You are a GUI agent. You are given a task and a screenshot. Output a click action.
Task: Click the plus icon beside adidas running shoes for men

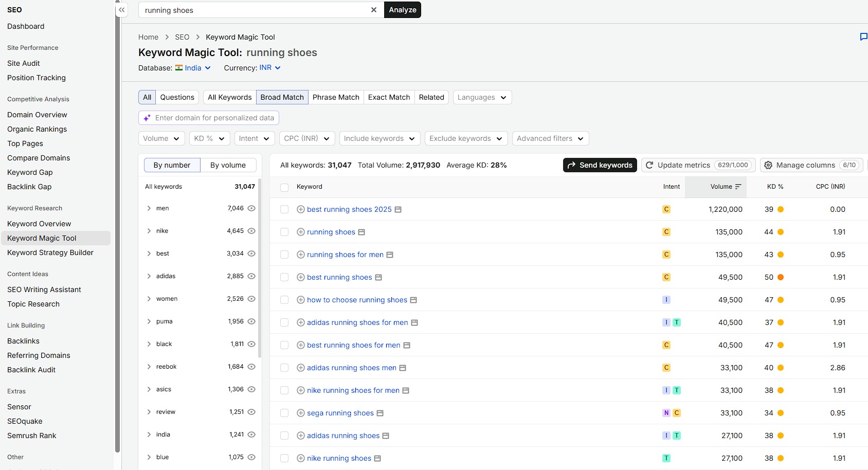tap(301, 322)
